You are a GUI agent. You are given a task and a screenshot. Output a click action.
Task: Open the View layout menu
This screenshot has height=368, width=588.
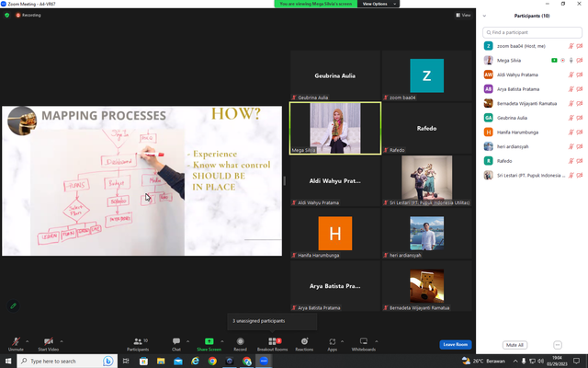(463, 15)
